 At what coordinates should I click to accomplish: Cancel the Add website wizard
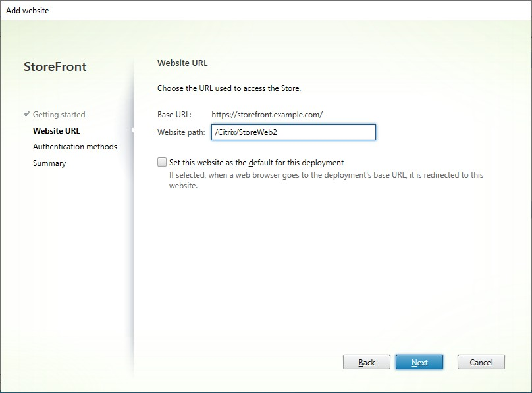click(x=481, y=362)
